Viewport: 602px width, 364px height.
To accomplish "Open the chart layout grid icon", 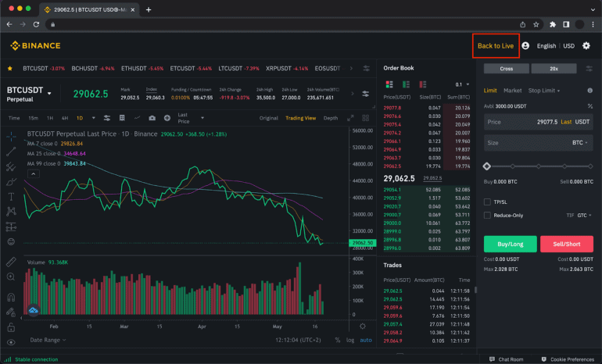I will point(122,118).
